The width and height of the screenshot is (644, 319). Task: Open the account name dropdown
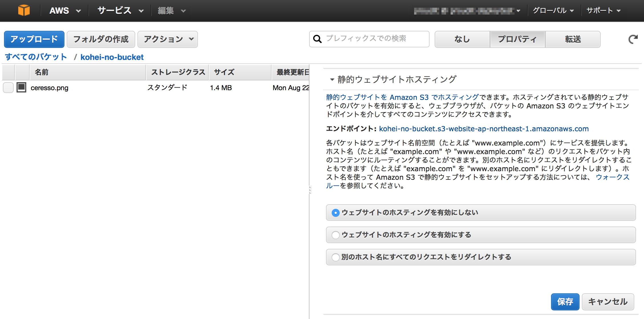point(468,10)
